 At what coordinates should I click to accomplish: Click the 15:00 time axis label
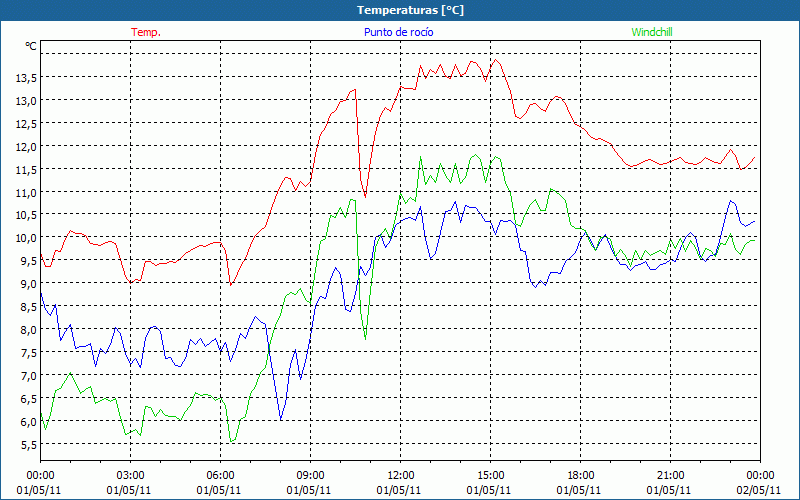(490, 476)
